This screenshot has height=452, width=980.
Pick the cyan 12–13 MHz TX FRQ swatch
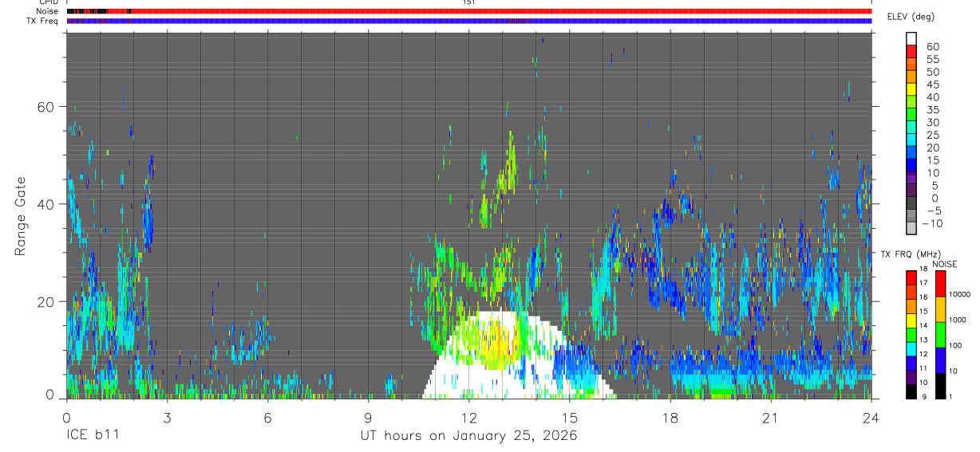click(911, 348)
